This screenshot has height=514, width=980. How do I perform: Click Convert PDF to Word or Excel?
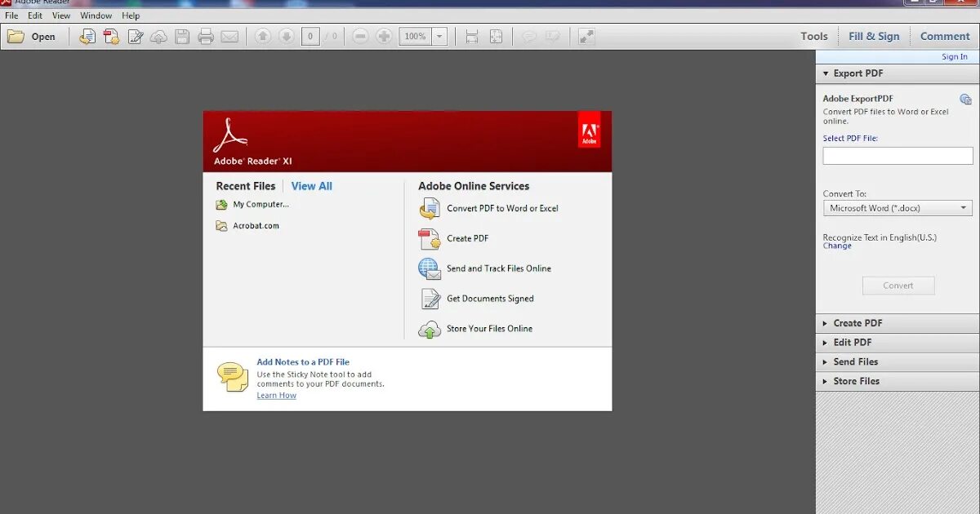point(502,209)
